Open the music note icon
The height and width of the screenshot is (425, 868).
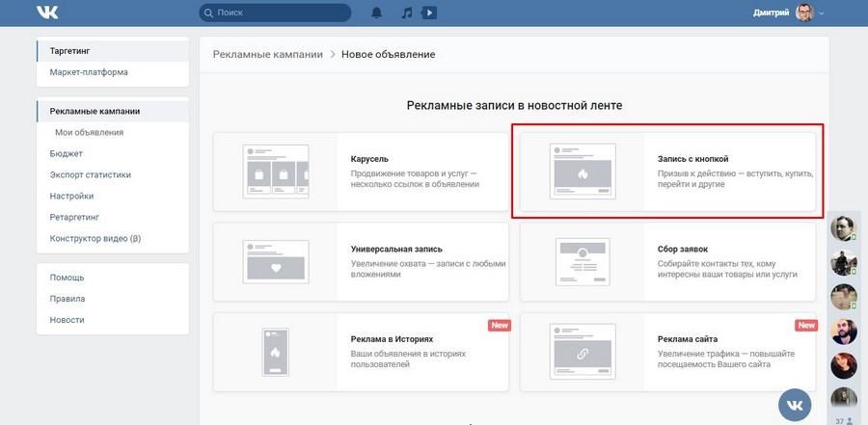pyautogui.click(x=407, y=13)
